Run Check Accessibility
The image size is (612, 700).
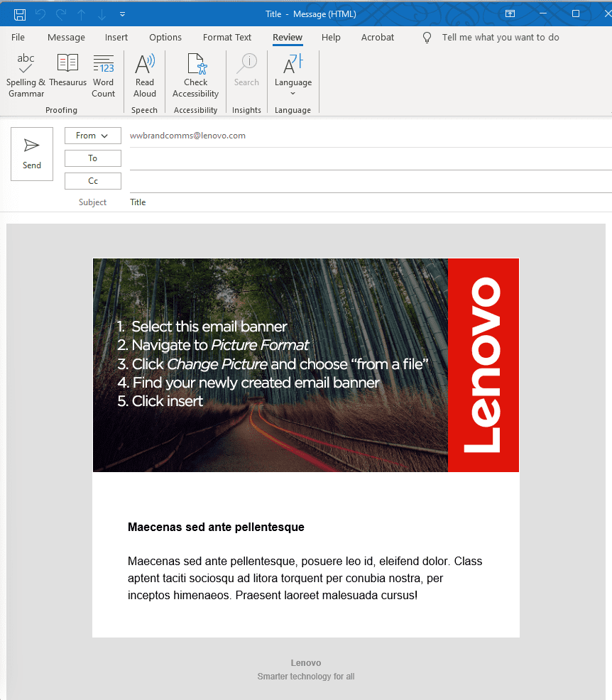tap(195, 76)
